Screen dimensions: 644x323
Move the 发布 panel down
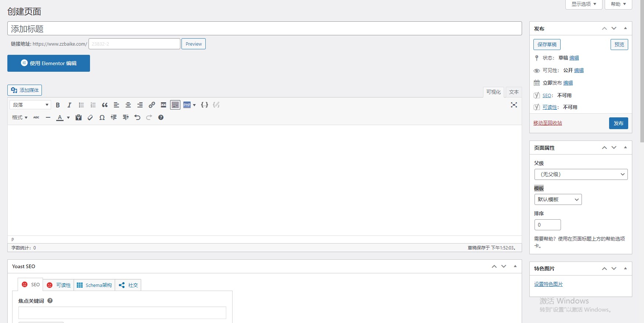point(614,28)
